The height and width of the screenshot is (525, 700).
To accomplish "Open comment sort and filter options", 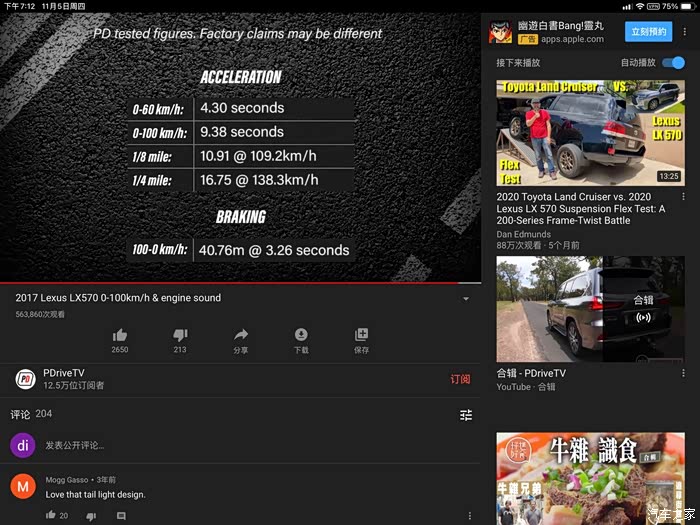I will click(466, 415).
